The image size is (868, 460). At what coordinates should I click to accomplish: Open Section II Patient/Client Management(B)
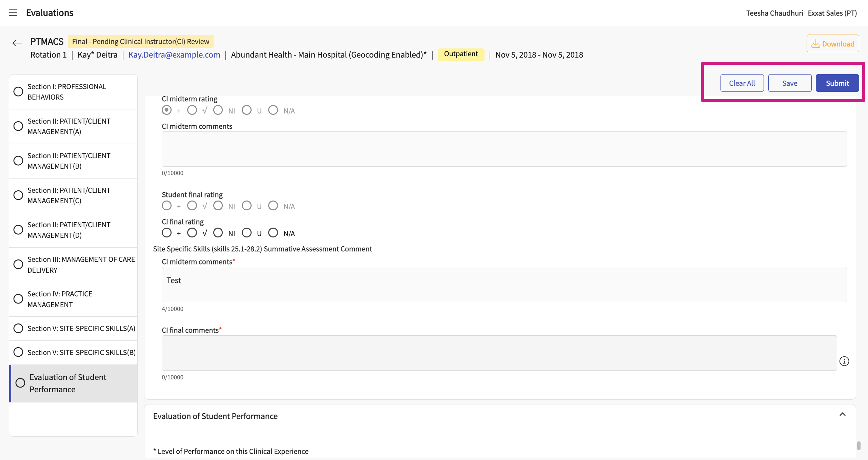69,161
